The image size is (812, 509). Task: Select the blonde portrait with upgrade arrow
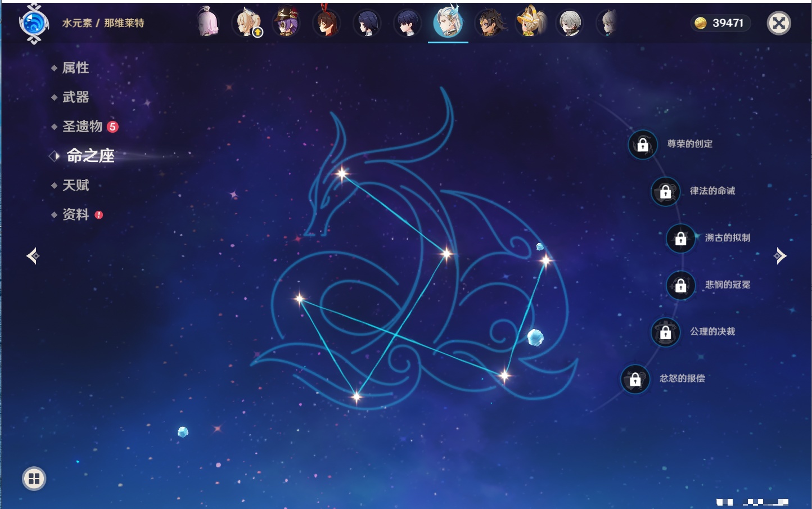click(x=247, y=22)
